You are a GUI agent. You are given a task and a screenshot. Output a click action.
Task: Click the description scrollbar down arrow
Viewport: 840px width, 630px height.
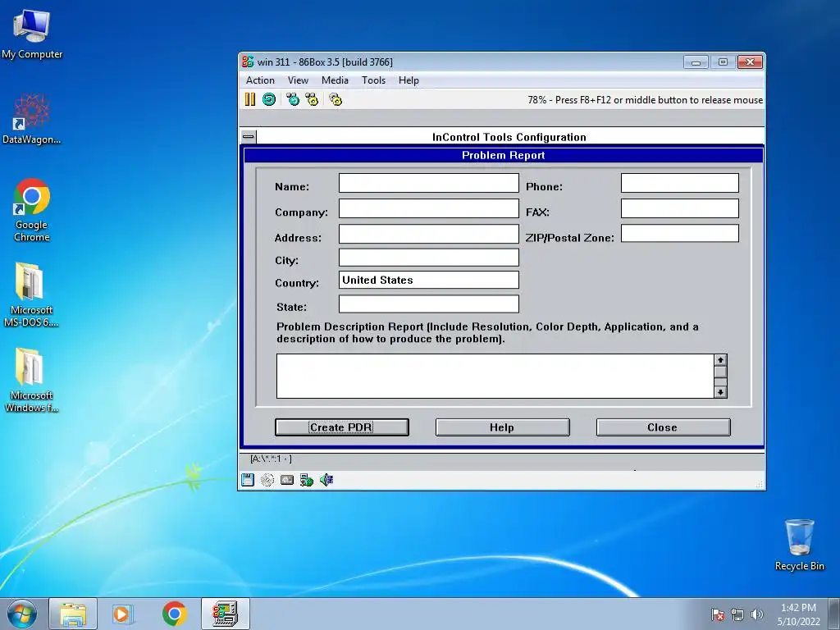tap(720, 392)
